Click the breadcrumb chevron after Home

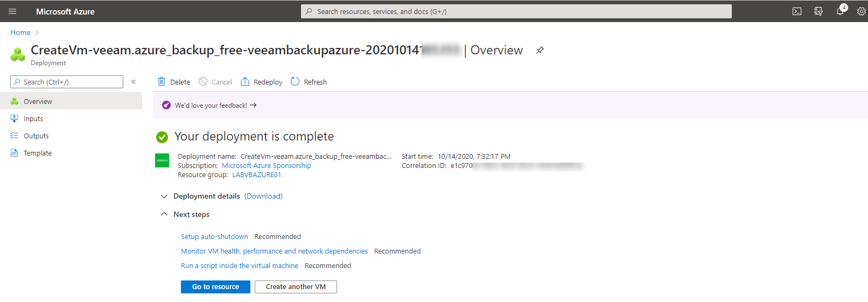37,32
